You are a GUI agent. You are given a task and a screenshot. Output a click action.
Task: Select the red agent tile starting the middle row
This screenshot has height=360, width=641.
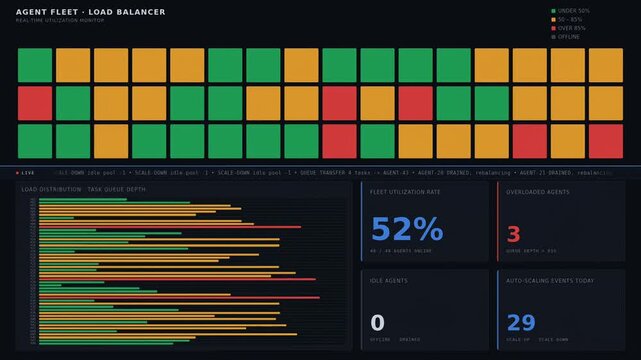(x=35, y=103)
